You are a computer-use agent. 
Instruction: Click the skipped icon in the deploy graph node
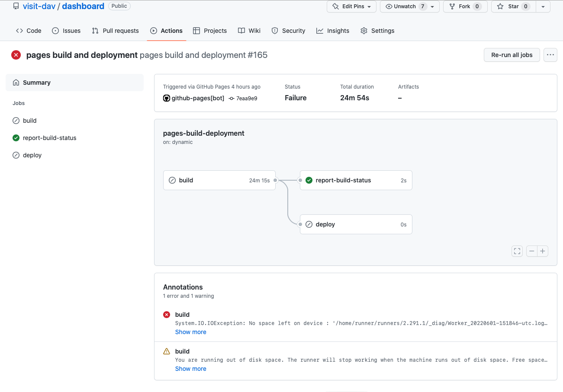pyautogui.click(x=309, y=224)
